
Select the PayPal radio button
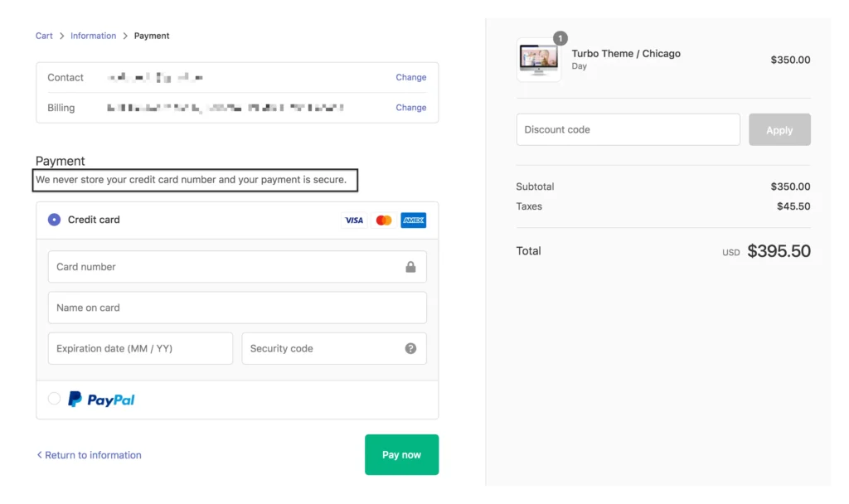pos(54,399)
